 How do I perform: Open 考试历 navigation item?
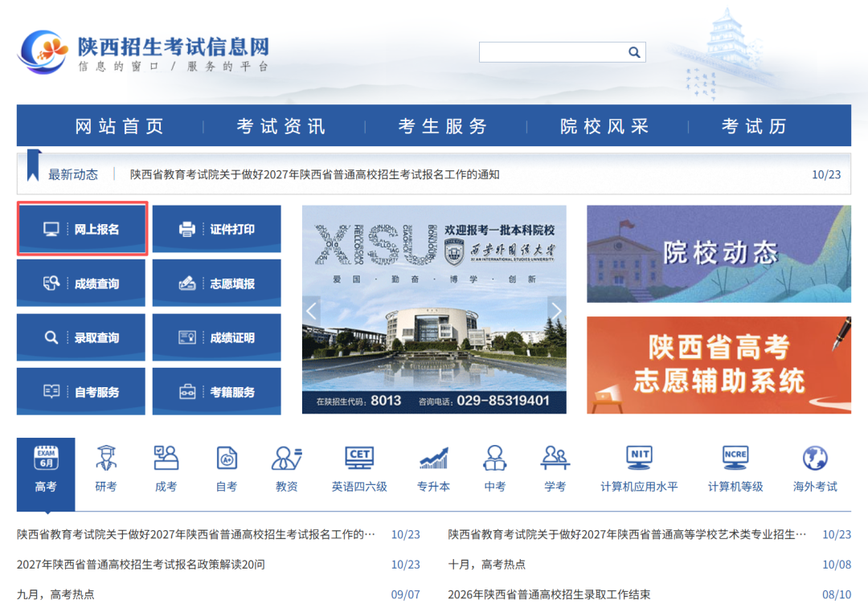tap(754, 126)
